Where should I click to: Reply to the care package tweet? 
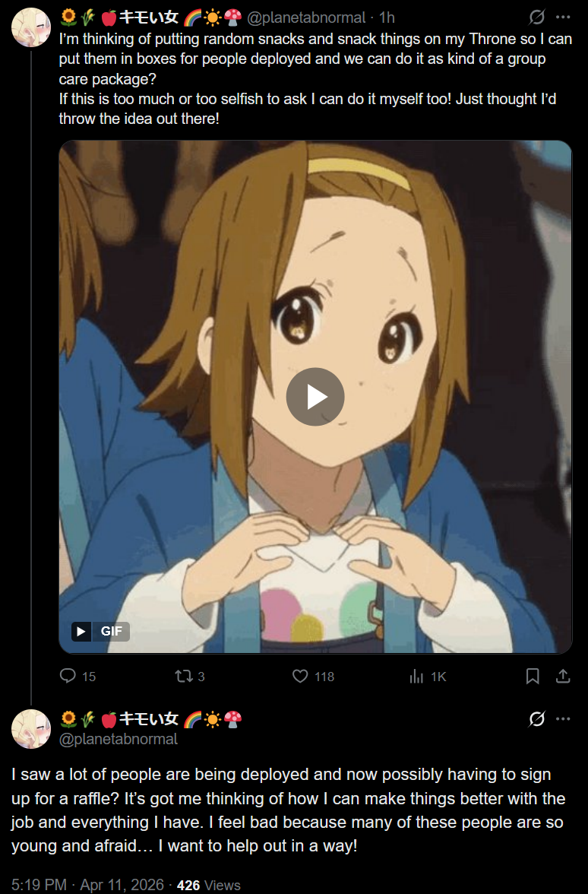click(x=77, y=677)
